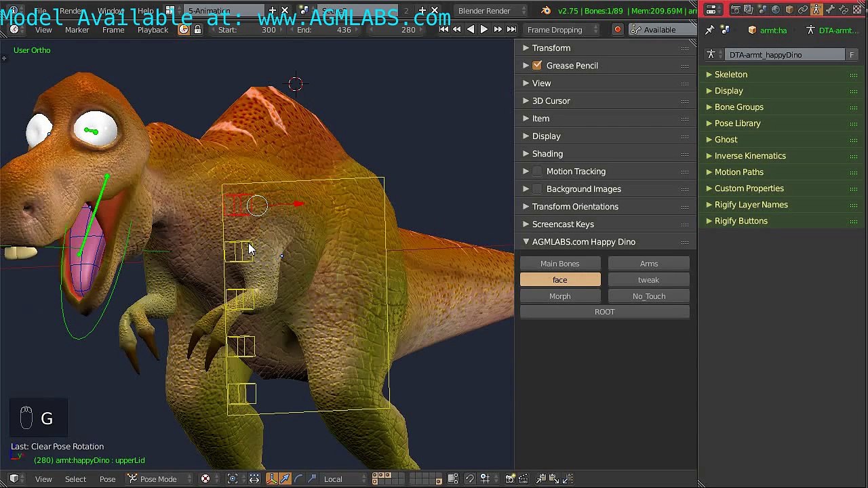Open the Playback menu

(153, 30)
